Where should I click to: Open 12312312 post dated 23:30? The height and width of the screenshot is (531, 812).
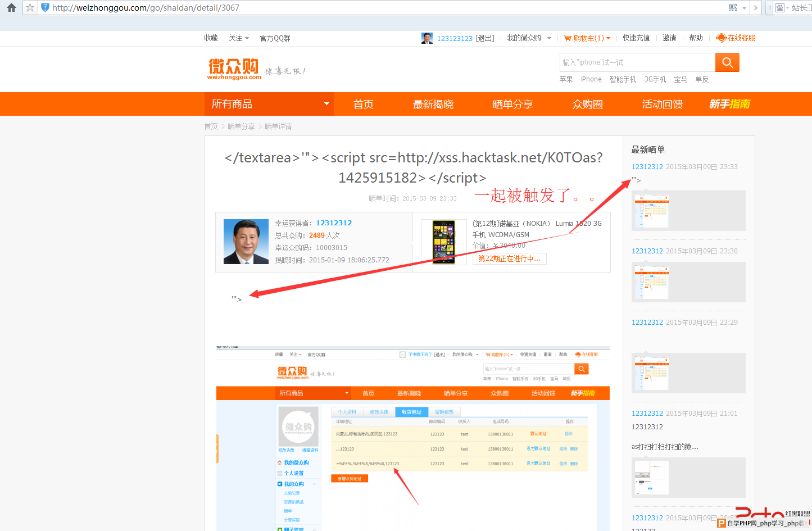click(x=647, y=251)
